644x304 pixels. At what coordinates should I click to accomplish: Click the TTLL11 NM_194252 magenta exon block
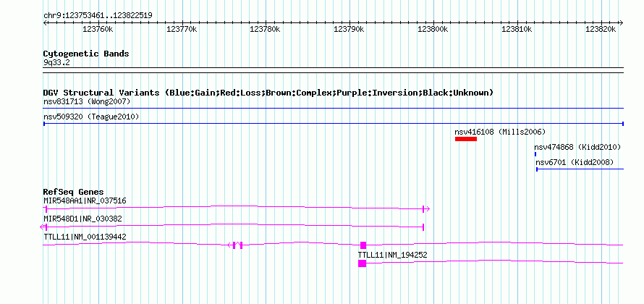362,263
